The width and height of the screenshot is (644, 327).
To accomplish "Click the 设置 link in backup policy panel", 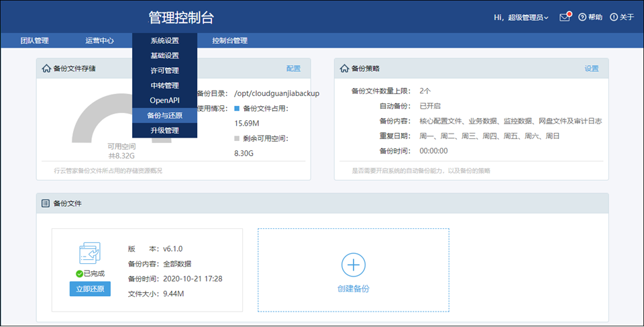I will click(591, 68).
